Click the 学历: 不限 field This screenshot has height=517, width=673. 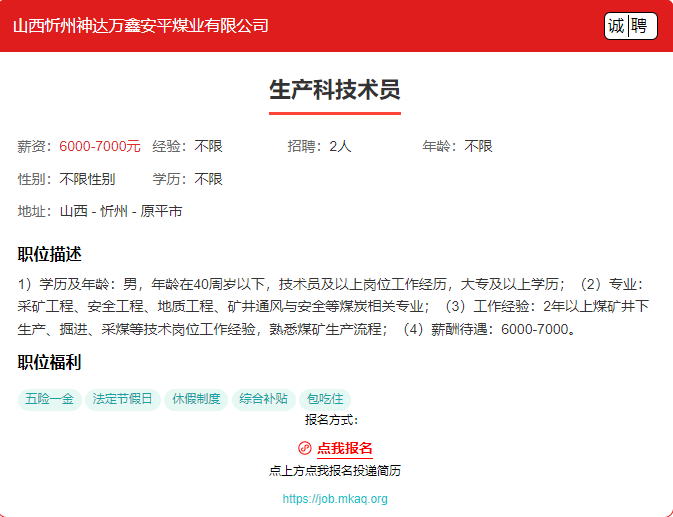(x=187, y=179)
